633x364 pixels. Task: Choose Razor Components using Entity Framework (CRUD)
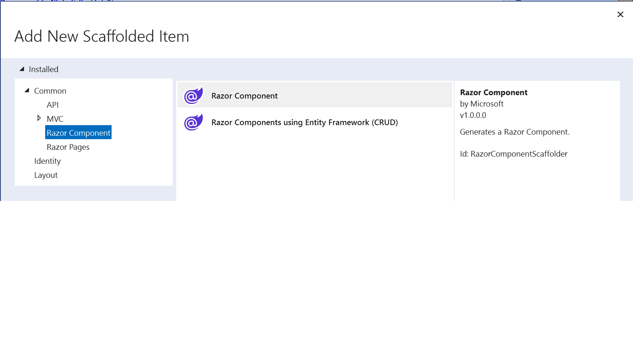(x=304, y=122)
